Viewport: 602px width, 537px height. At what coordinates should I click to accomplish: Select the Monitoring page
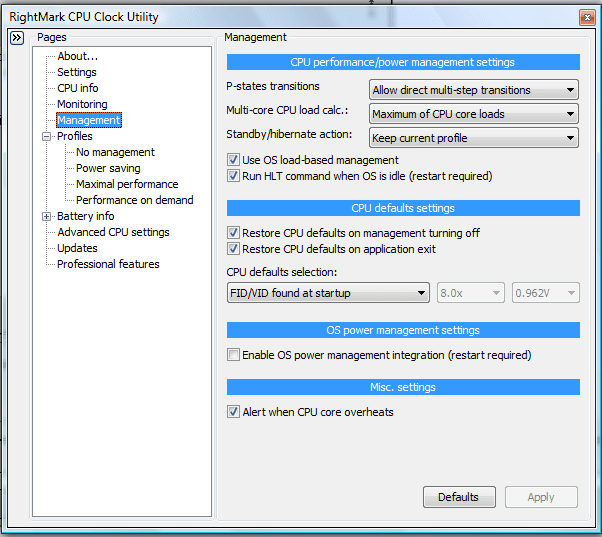pos(82,104)
